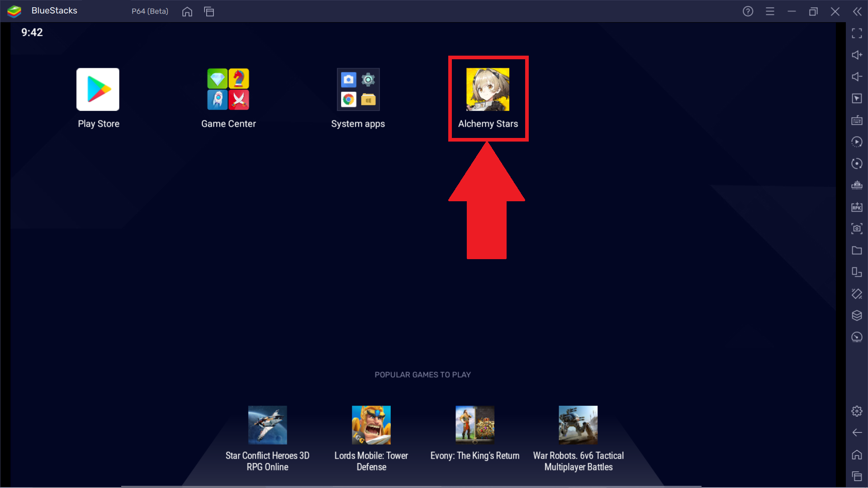Click the Popular Games To Play heading
Screen dimensions: 868x488
tap(422, 374)
